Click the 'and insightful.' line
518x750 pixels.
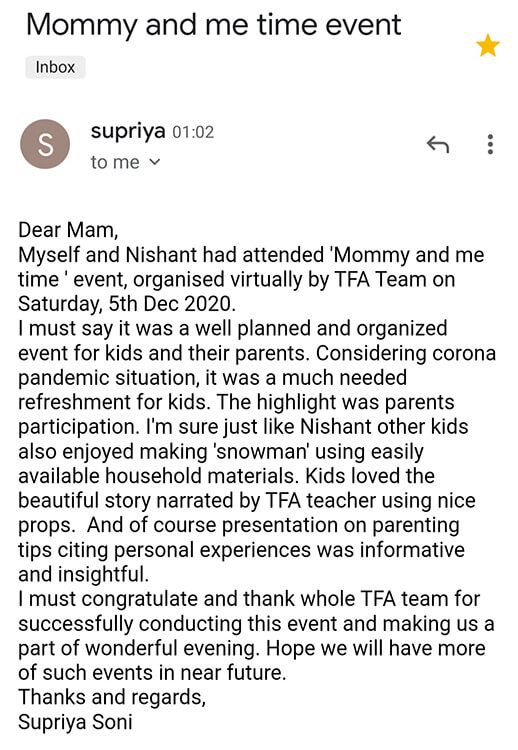(x=84, y=574)
